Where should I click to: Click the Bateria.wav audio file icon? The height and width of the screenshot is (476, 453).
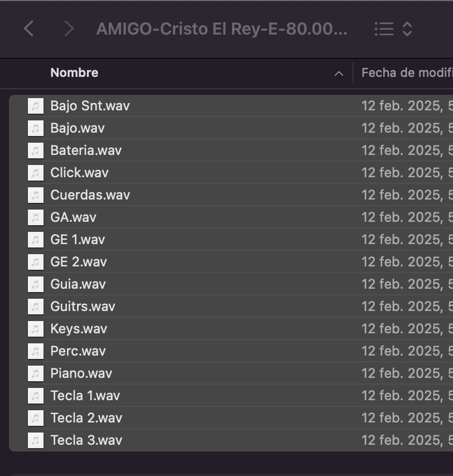(36, 150)
